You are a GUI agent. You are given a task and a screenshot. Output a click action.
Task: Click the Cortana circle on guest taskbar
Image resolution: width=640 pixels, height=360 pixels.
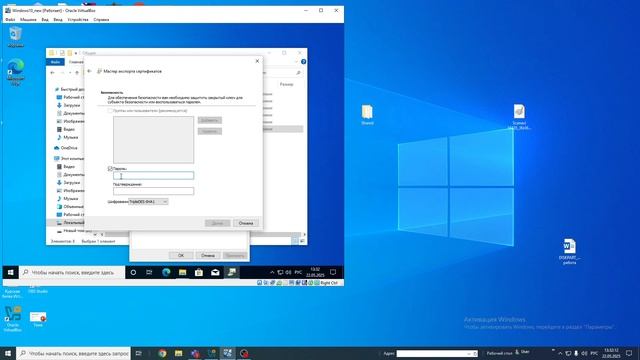[133, 272]
